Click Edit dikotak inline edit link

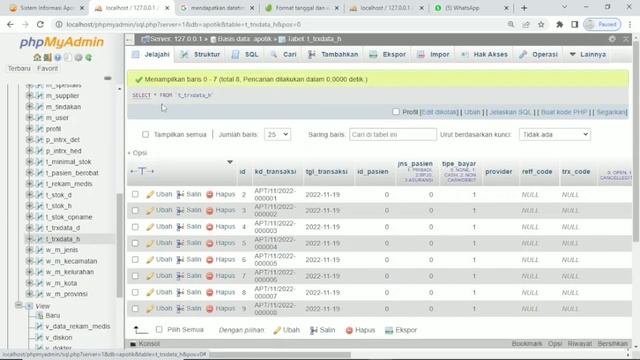439,112
